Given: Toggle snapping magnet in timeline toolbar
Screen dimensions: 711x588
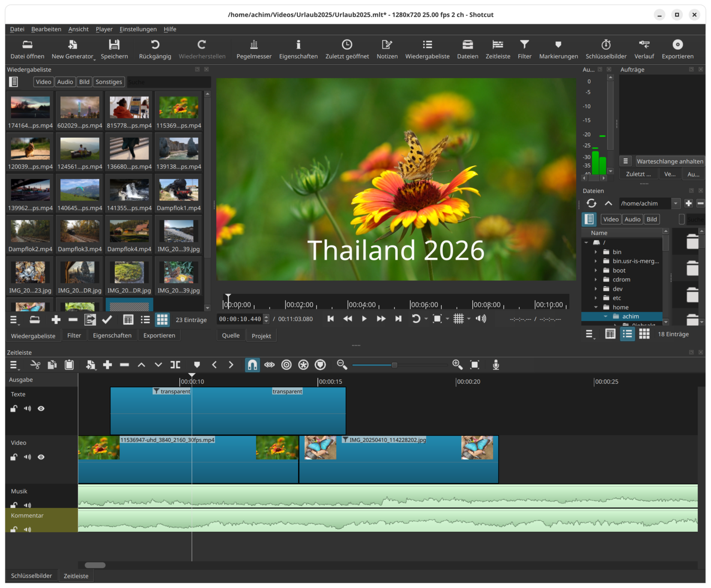Looking at the screenshot, I should click(x=252, y=365).
